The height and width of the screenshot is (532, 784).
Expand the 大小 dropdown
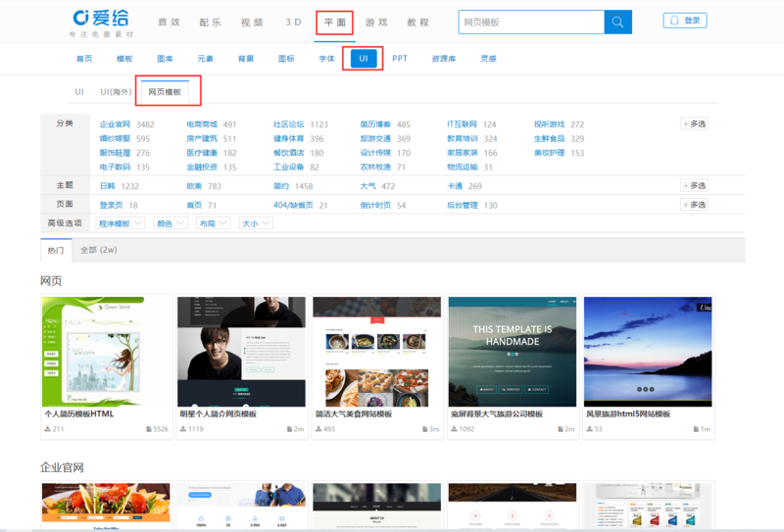click(256, 223)
